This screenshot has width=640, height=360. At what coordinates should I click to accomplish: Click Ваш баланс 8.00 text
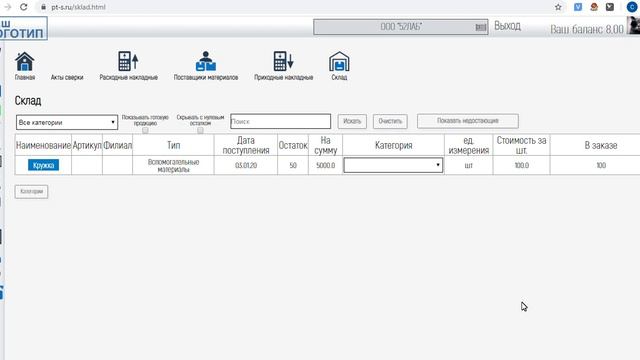(587, 29)
